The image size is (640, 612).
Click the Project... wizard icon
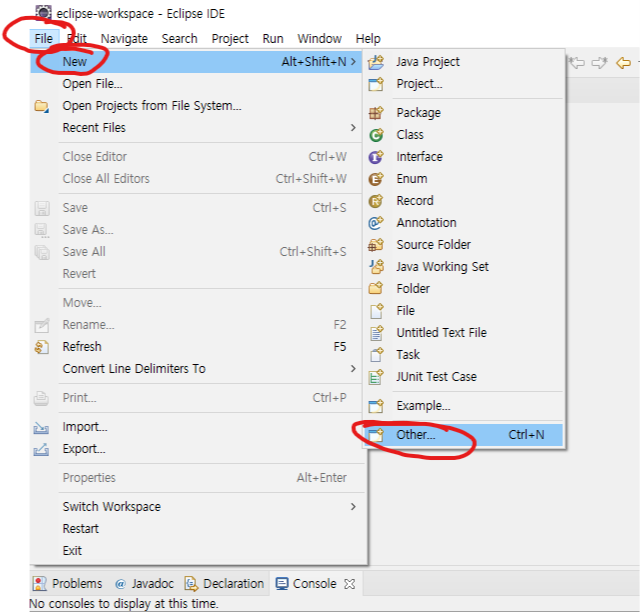pyautogui.click(x=376, y=84)
